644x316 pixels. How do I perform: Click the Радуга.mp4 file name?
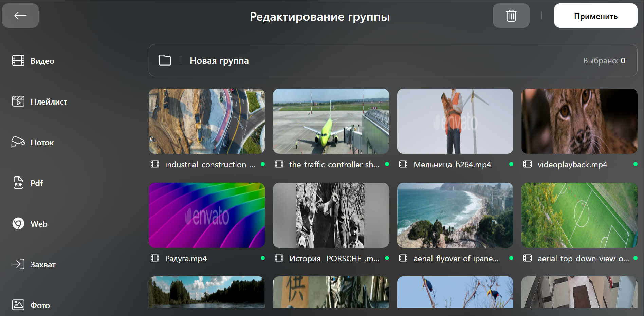pyautogui.click(x=186, y=259)
